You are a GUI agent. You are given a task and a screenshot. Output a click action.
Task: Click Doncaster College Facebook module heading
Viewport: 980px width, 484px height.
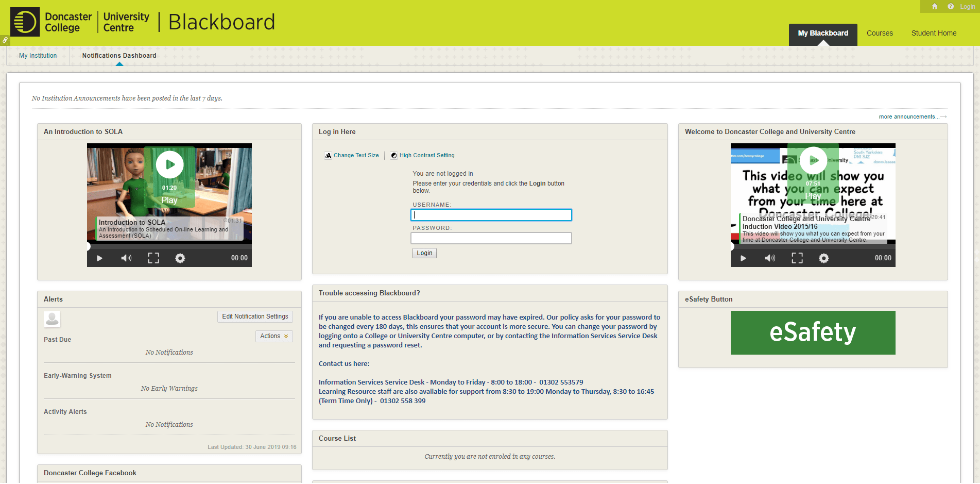coord(90,473)
